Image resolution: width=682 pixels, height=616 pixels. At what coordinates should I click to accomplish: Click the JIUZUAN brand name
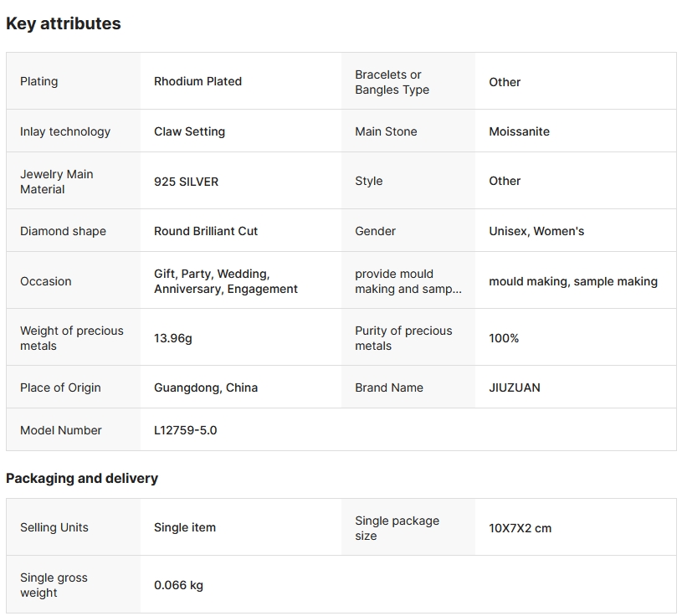coord(515,388)
